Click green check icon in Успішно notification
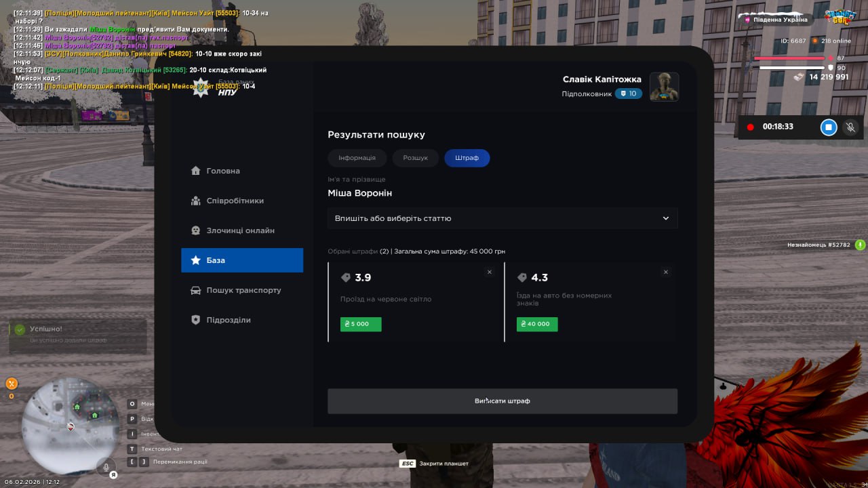The image size is (868, 488). tap(20, 329)
